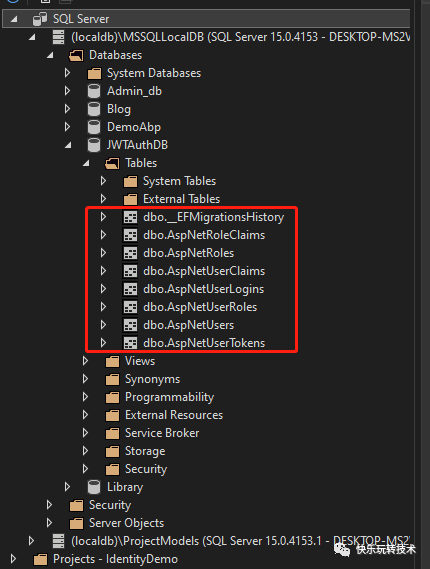
Task: Collapse the Tables folder under JWTAuthDB
Action: [86, 163]
